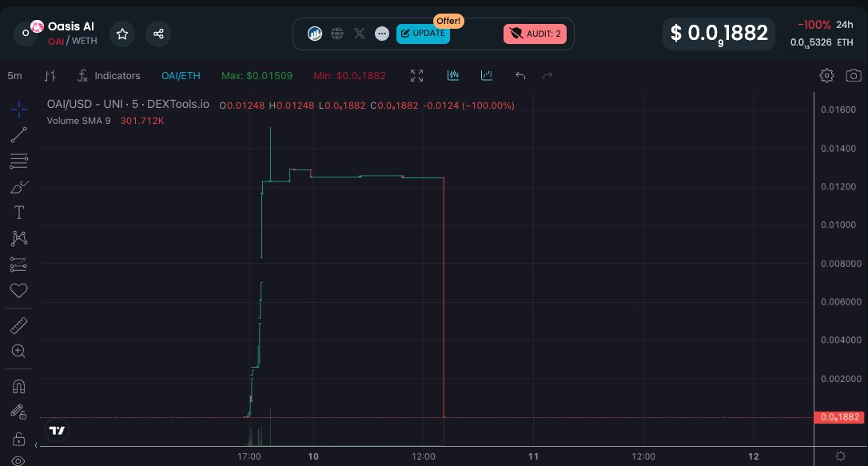Screen dimensions: 868x466
Task: Open the blue chart stats icon
Action: click(315, 34)
